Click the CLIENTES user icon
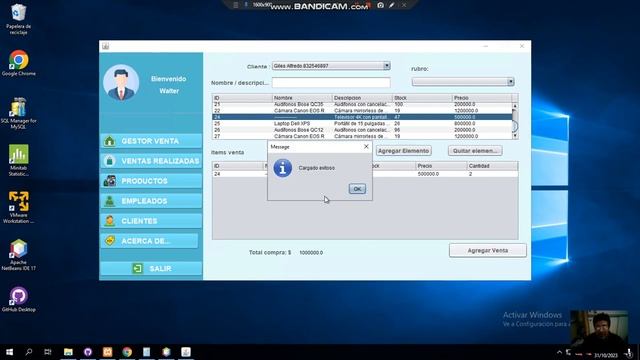 pos(109,221)
